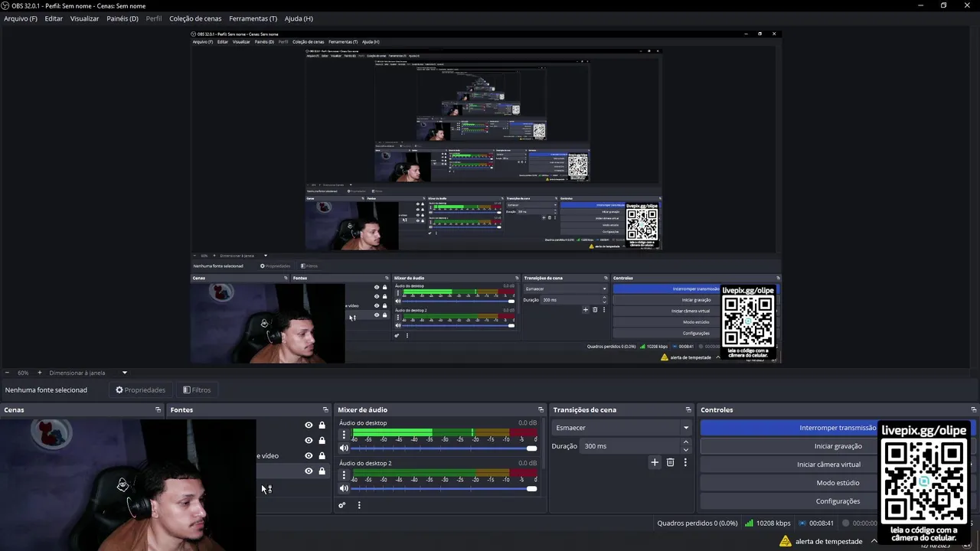Click the OBS logo in the title bar

(x=5, y=5)
